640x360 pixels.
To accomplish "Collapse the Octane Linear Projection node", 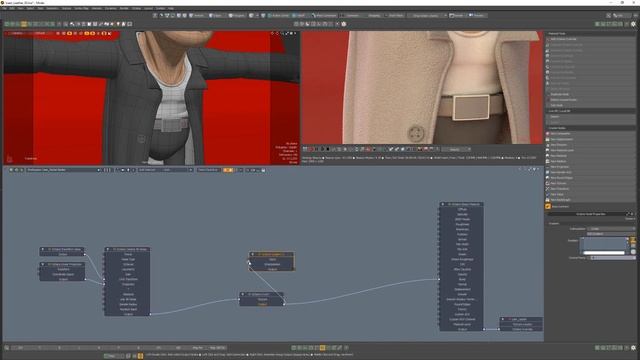I will tap(42, 264).
